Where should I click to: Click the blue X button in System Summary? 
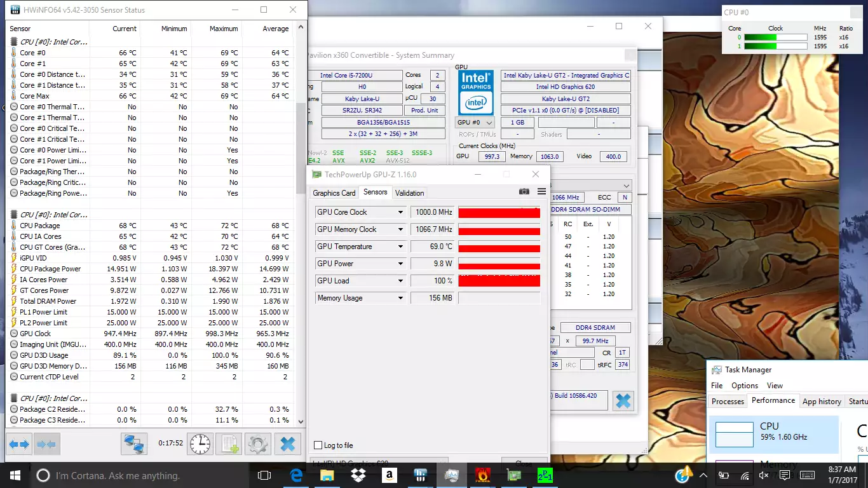click(x=623, y=400)
